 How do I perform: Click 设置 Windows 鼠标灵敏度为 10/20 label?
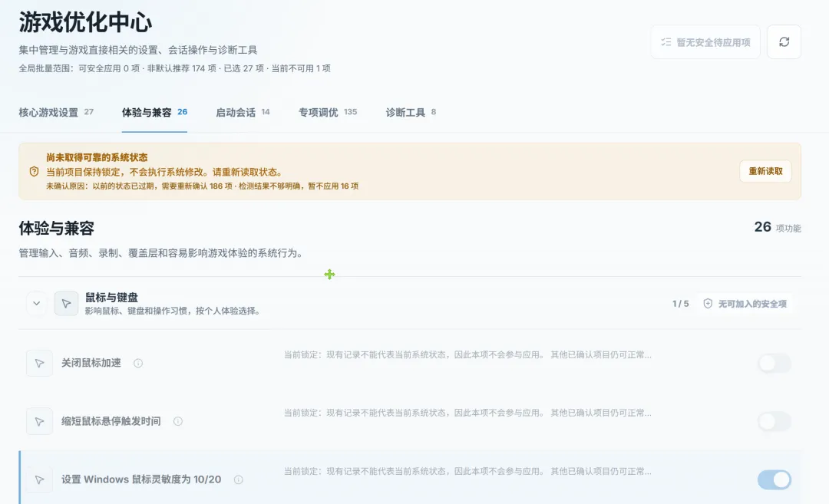click(x=141, y=479)
